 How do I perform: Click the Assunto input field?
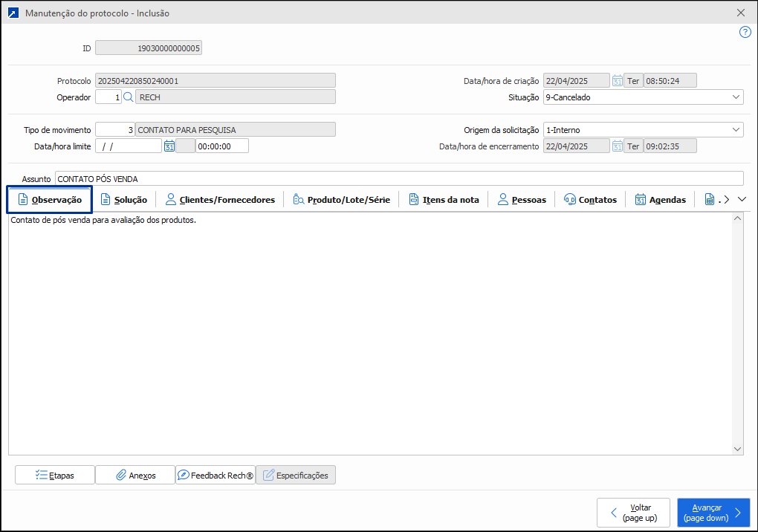[399, 178]
